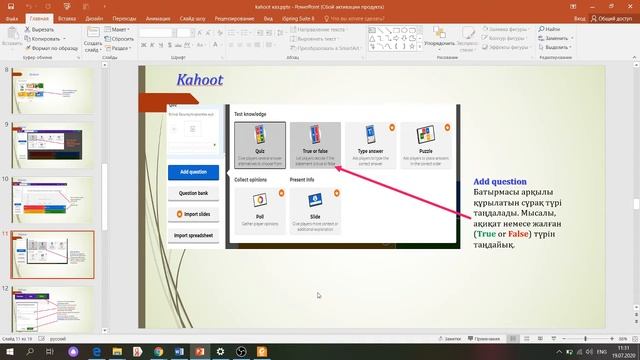Switch to Вставка ribbon tab
The image size is (640, 360).
[67, 18]
